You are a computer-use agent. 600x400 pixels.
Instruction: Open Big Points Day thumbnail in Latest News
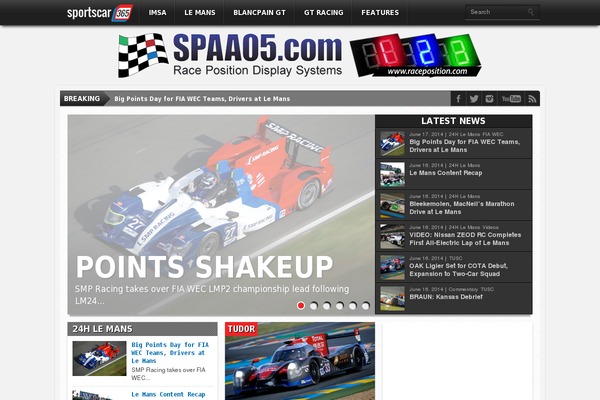pos(392,143)
